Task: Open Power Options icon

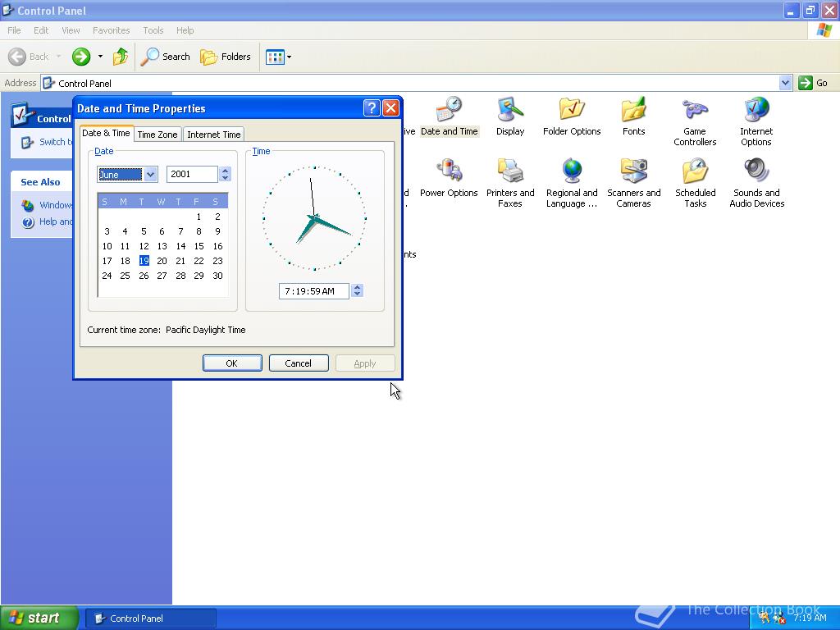Action: [x=449, y=178]
